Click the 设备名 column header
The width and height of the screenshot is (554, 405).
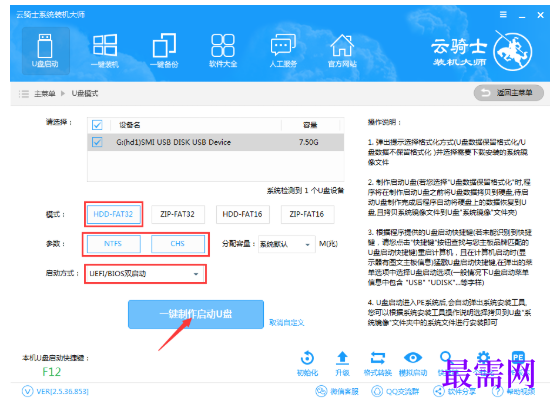pyautogui.click(x=130, y=125)
